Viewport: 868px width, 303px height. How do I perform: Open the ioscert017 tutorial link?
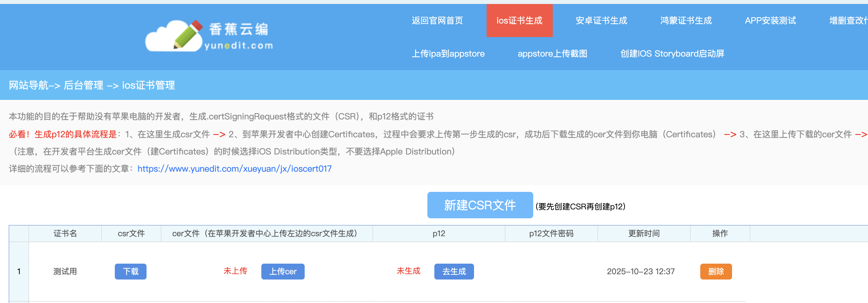pos(234,168)
